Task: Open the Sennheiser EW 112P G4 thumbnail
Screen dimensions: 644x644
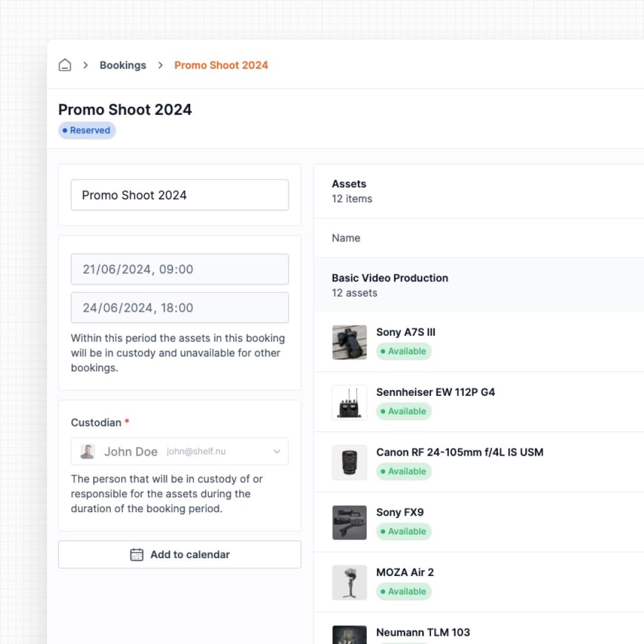Action: coord(349,402)
